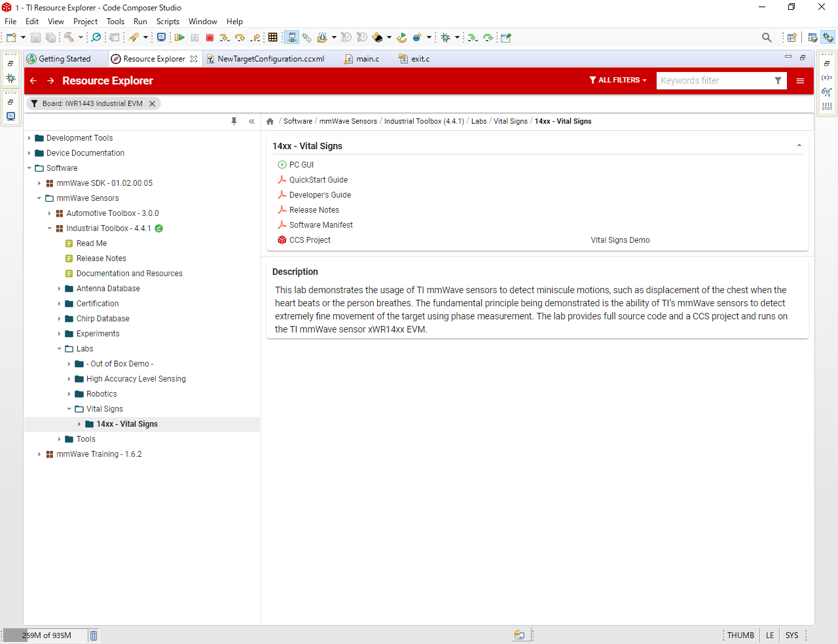Expand the Antenna Database folder

59,289
